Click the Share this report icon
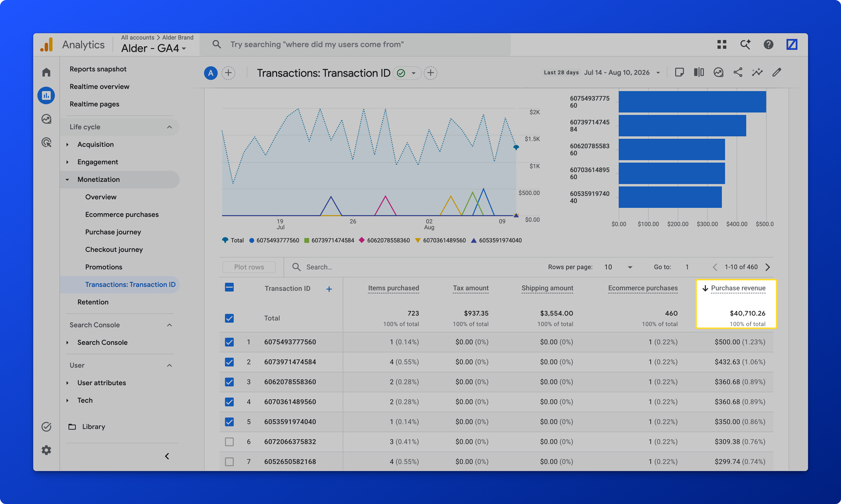 pyautogui.click(x=738, y=72)
